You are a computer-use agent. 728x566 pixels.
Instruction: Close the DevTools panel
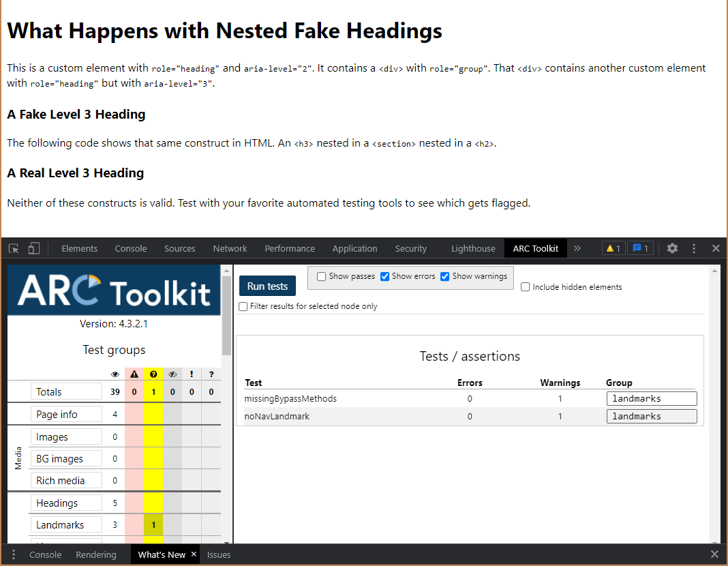[x=716, y=248]
